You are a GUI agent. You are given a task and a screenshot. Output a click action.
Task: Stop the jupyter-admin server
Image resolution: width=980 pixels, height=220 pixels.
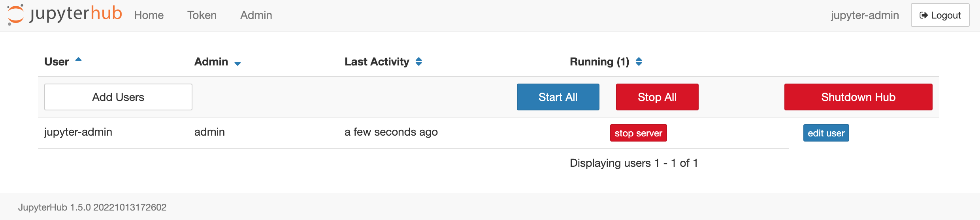(638, 133)
